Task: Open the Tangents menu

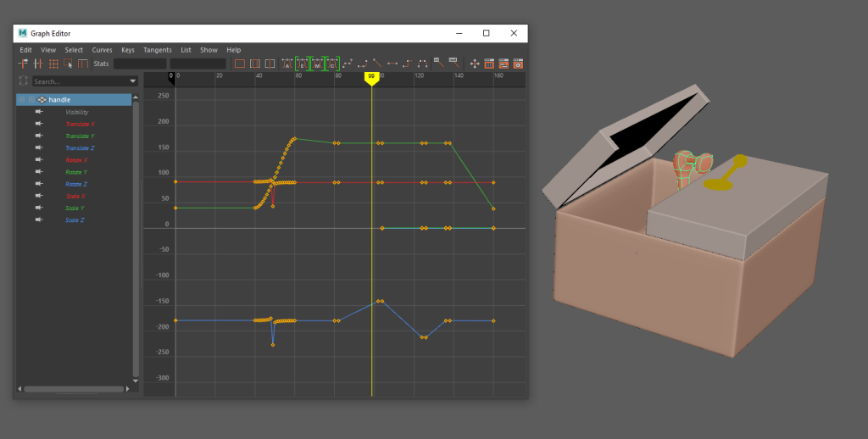Action: [x=157, y=50]
